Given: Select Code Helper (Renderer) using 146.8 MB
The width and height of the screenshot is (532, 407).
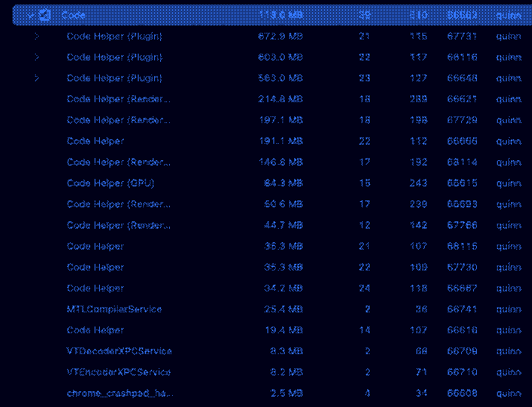Looking at the screenshot, I should coord(118,162).
